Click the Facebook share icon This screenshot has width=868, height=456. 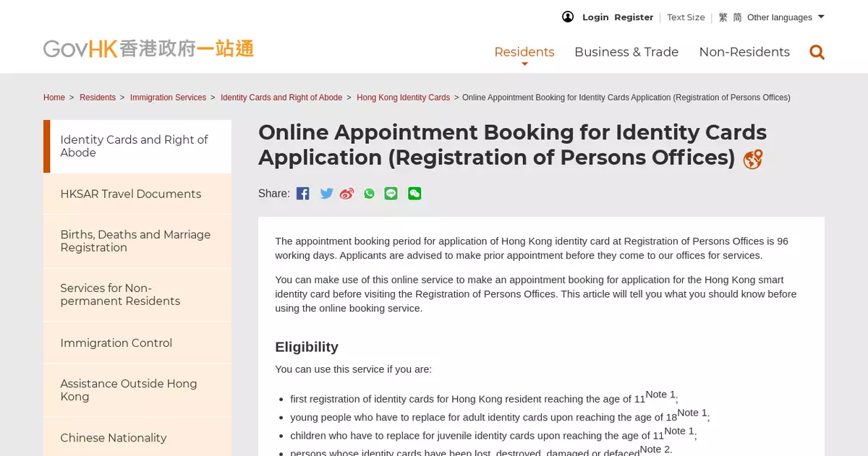303,194
